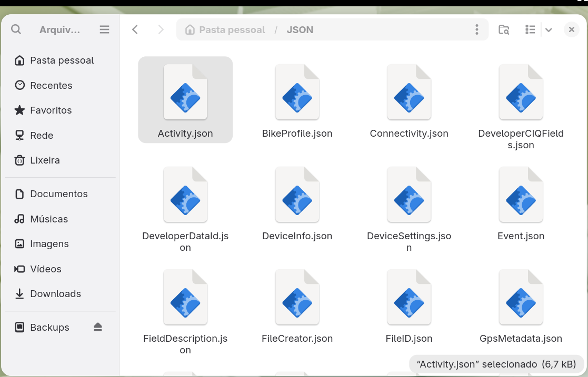Click the Event.json file name label

[521, 236]
